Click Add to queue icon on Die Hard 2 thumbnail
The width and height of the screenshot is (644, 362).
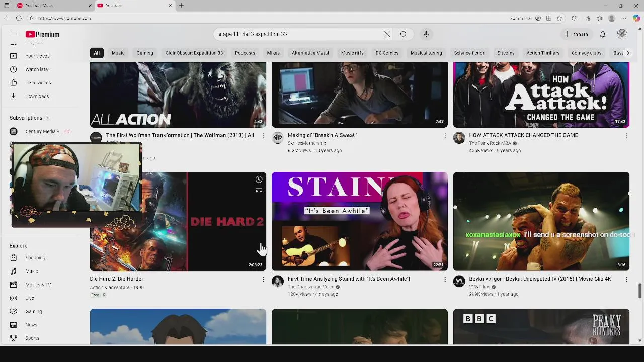259,191
